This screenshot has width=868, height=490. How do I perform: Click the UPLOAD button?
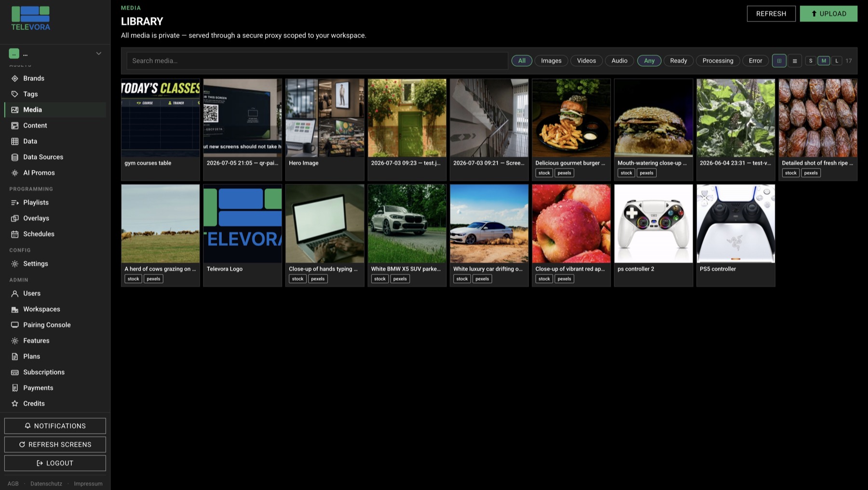point(828,14)
